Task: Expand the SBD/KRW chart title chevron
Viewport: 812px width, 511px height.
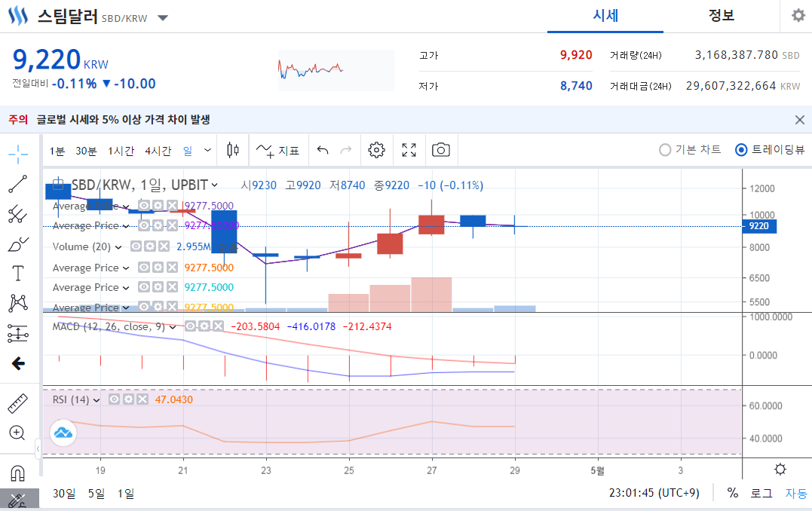Action: click(x=214, y=185)
